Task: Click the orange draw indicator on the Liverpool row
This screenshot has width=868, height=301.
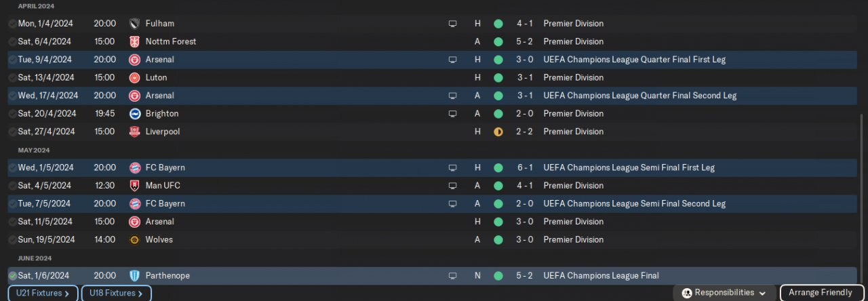Action: [498, 132]
